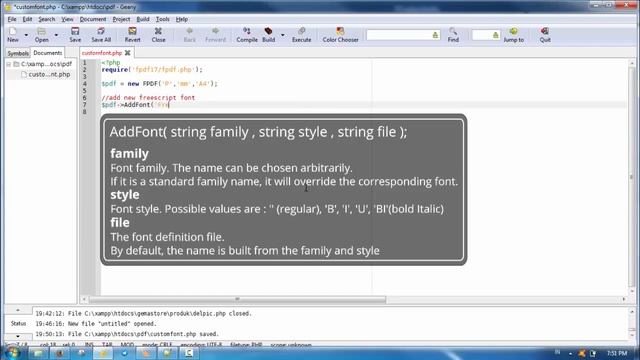Open the View menu
The height and width of the screenshot is (360, 640).
pos(67,19)
